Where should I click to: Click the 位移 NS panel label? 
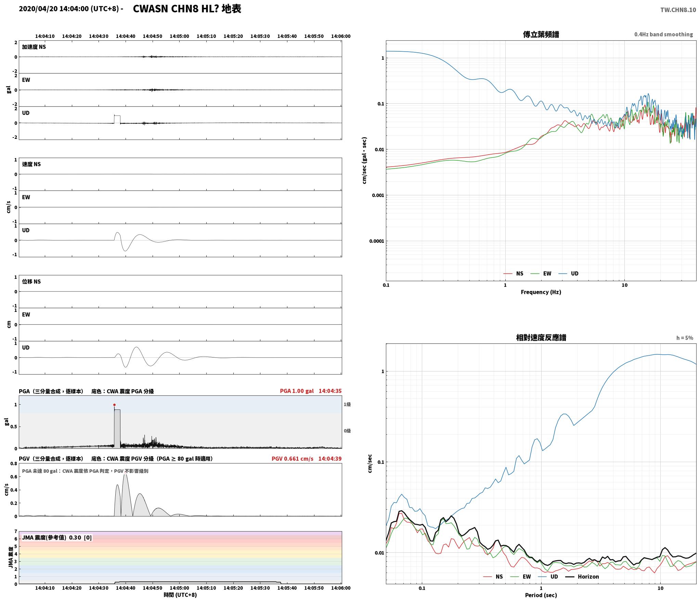point(31,282)
